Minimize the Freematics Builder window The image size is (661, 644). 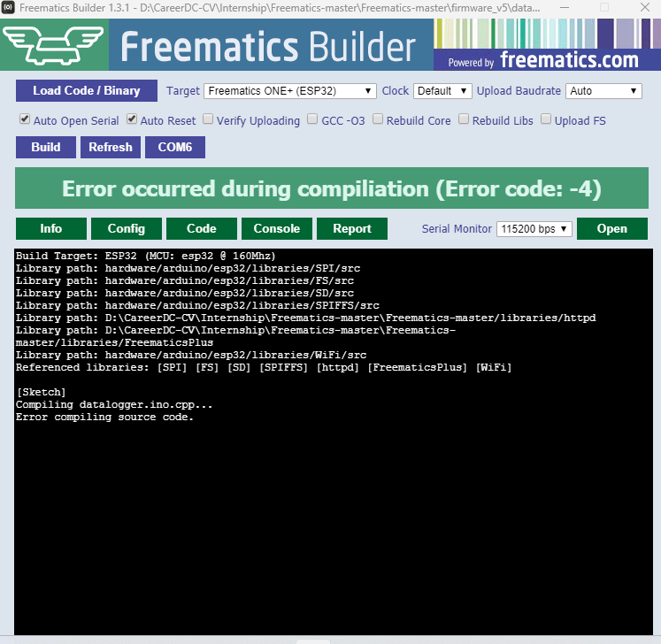(565, 7)
